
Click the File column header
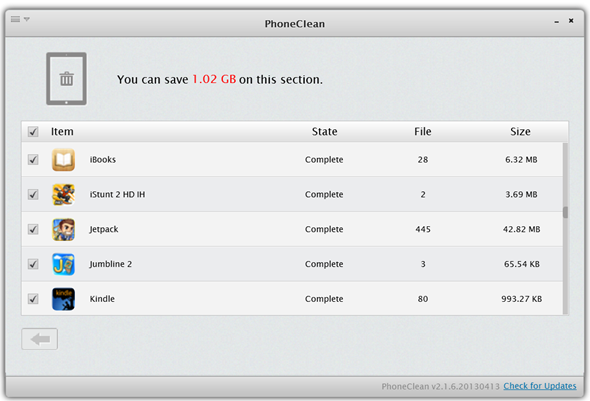pos(423,132)
